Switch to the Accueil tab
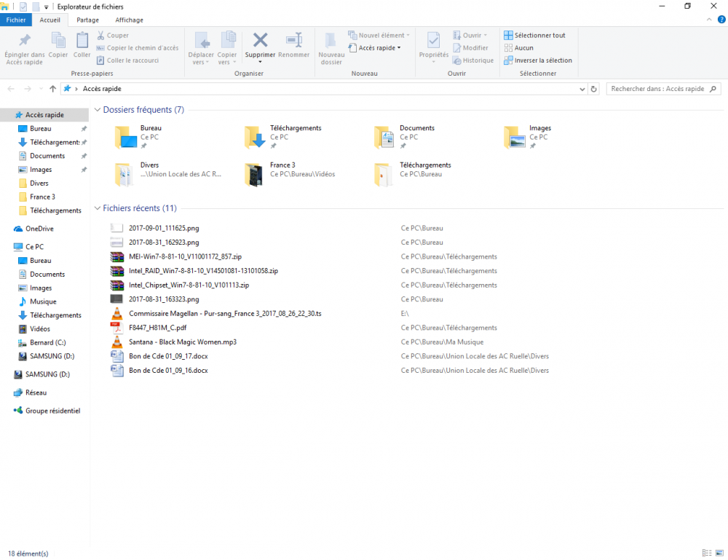Image resolution: width=728 pixels, height=560 pixels. [x=50, y=20]
